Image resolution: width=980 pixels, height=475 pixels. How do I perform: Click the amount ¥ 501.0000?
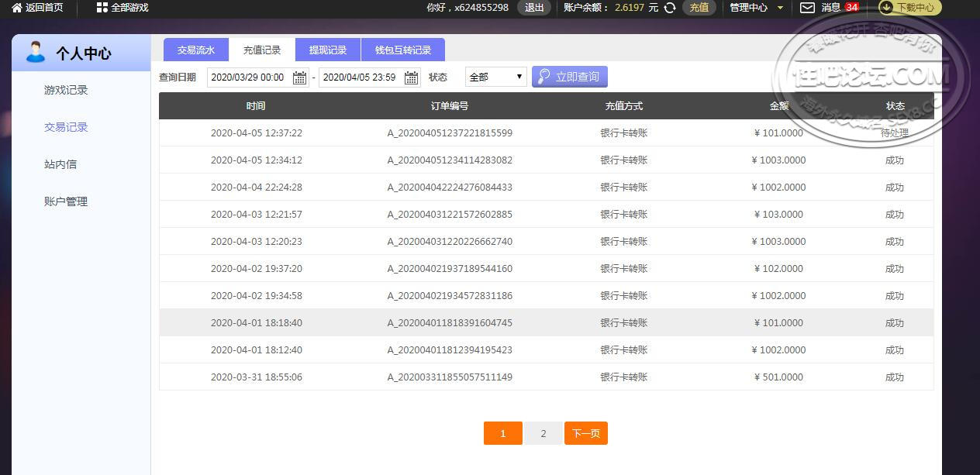[x=779, y=377]
